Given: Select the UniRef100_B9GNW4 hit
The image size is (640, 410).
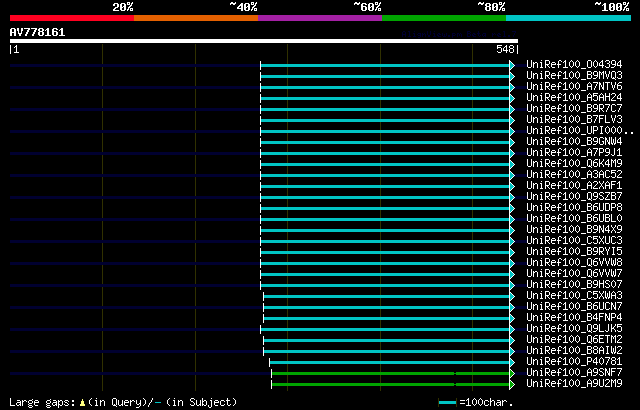Looking at the screenshot, I should (x=574, y=142).
